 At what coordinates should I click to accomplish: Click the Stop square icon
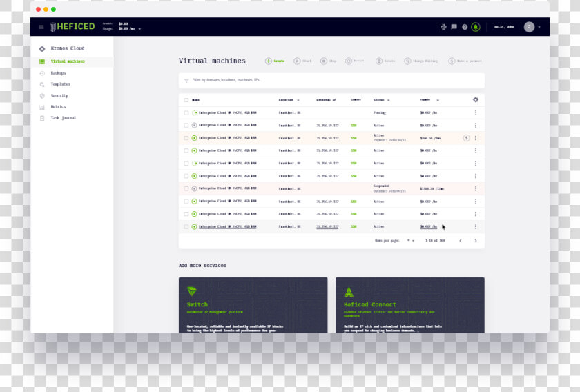click(324, 61)
